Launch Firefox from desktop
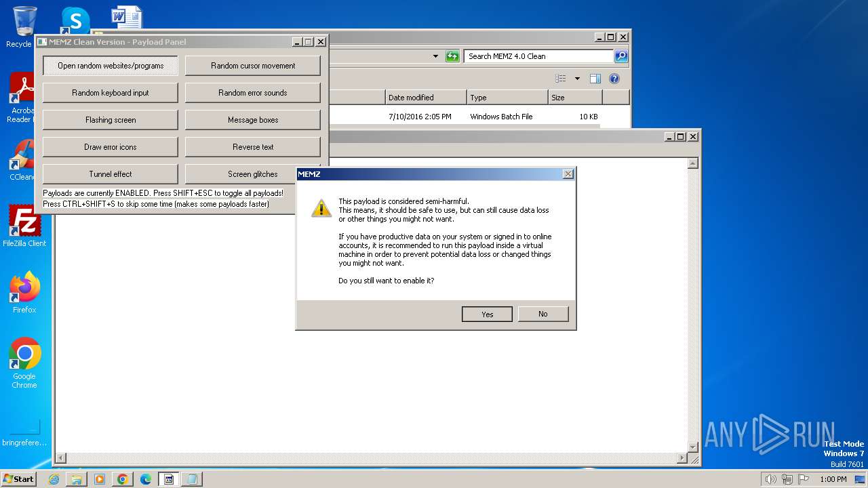Viewport: 868px width, 488px height. pyautogui.click(x=24, y=293)
